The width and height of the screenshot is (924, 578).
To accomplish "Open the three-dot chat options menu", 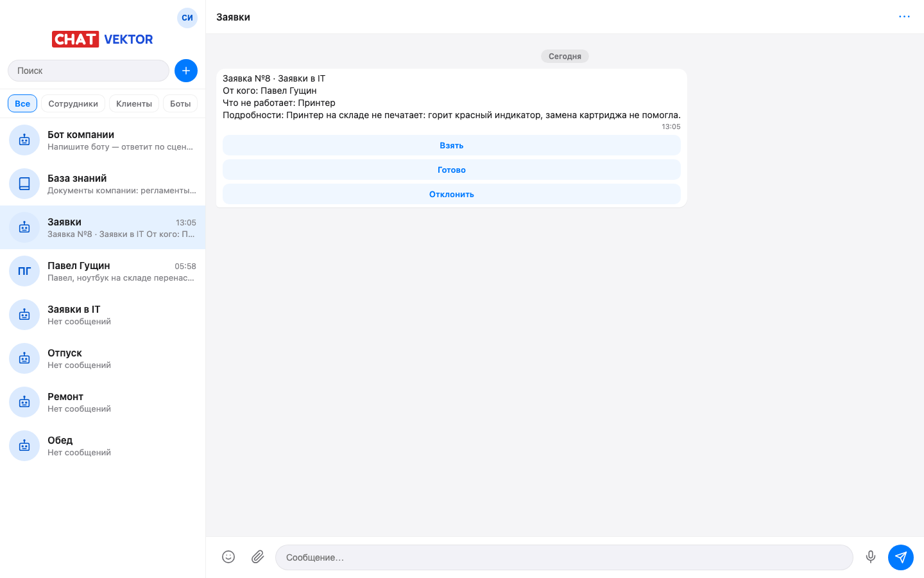I will click(x=904, y=17).
